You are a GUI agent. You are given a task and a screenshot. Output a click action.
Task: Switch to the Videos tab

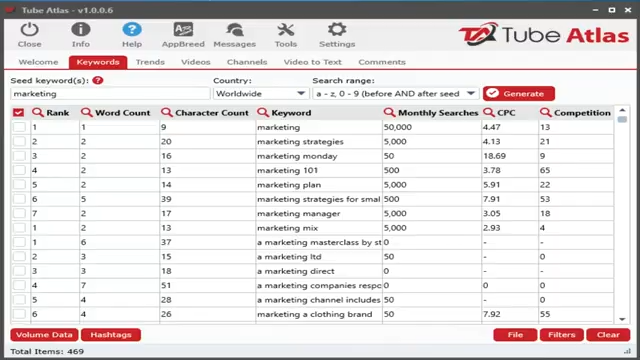(x=196, y=62)
